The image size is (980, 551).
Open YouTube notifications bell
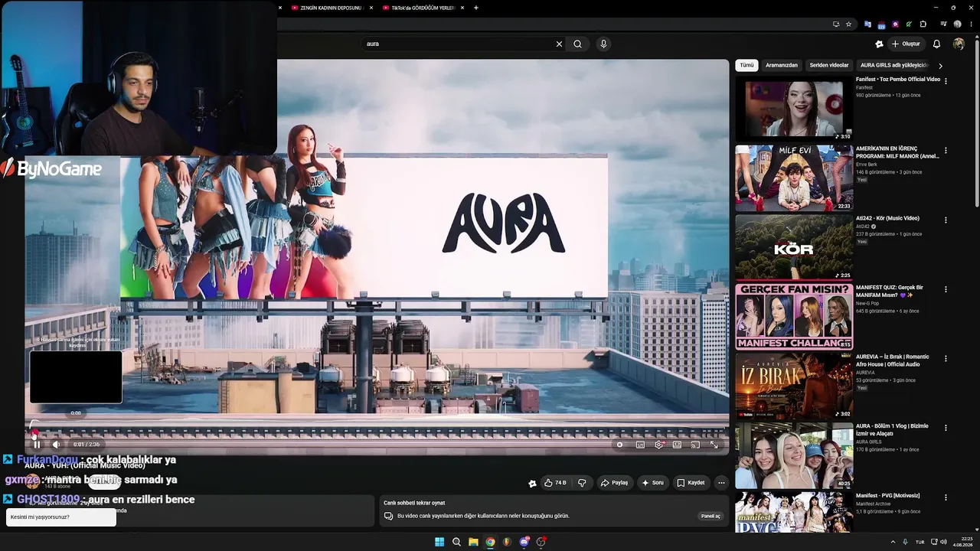[936, 44]
